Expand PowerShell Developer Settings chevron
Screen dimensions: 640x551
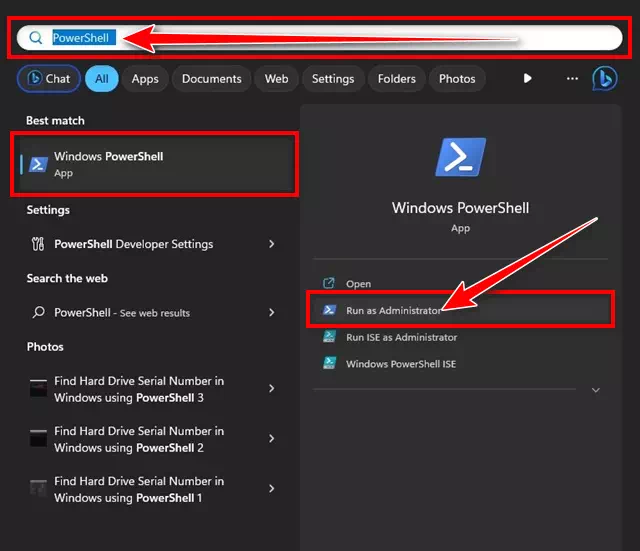tap(271, 244)
